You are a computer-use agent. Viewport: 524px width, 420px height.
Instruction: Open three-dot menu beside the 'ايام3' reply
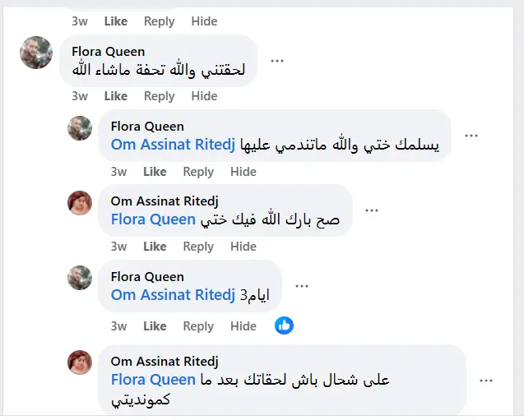tap(302, 286)
